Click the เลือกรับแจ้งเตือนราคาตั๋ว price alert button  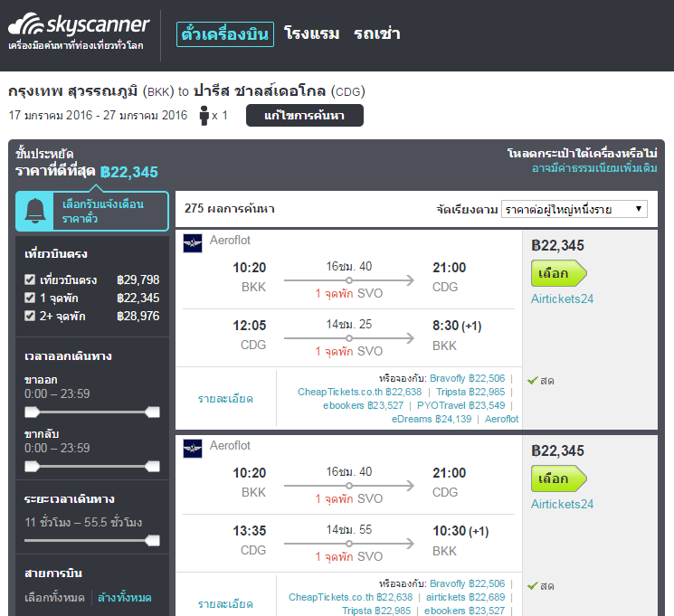point(92,211)
